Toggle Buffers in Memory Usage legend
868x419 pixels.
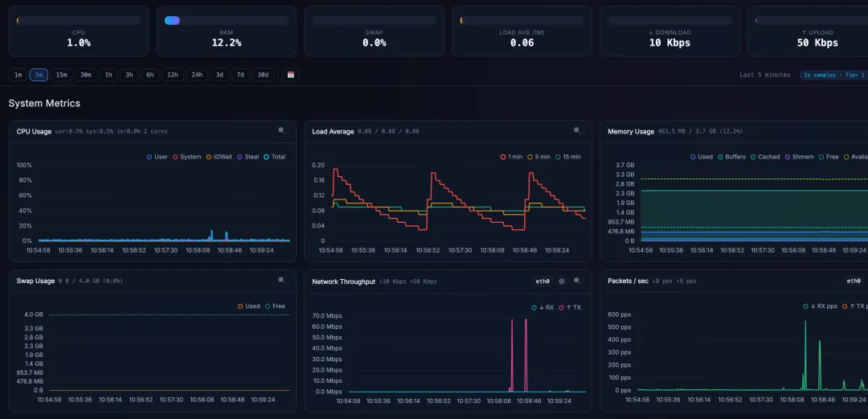click(x=731, y=157)
